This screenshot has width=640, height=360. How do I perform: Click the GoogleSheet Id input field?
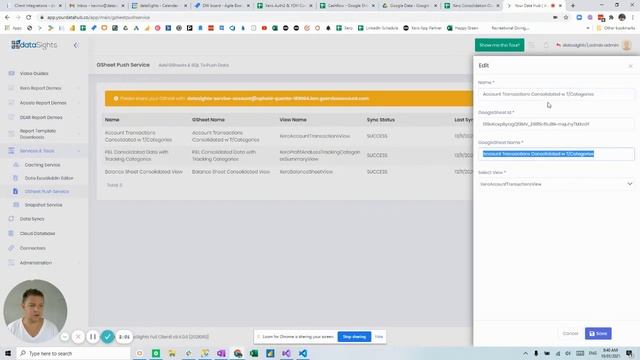tap(556, 124)
